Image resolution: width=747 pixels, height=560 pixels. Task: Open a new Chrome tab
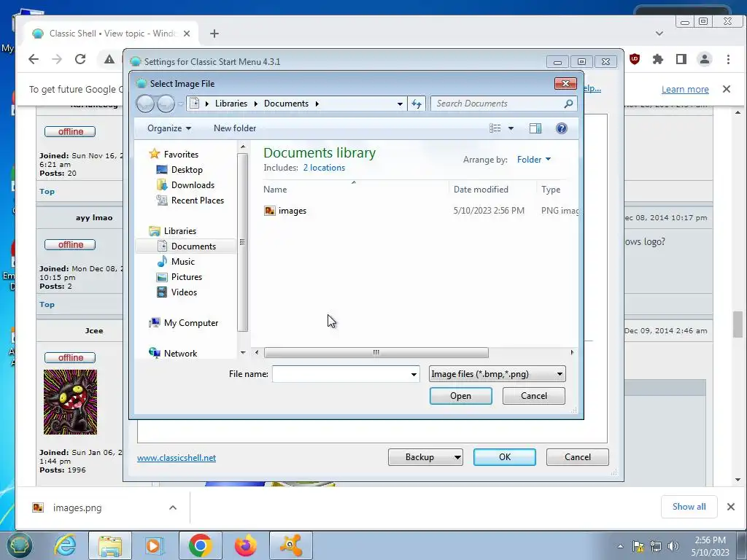click(214, 34)
